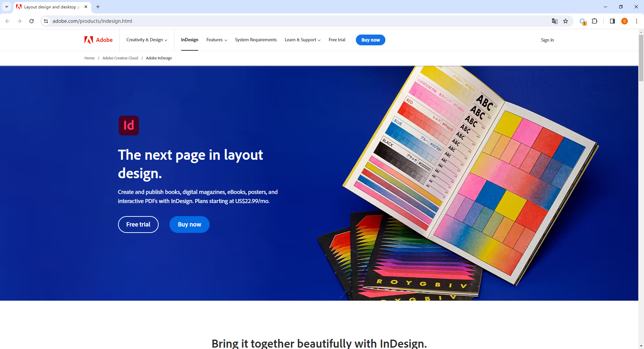644x349 pixels.
Task: Click Buy now in navigation bar
Action: [x=371, y=40]
